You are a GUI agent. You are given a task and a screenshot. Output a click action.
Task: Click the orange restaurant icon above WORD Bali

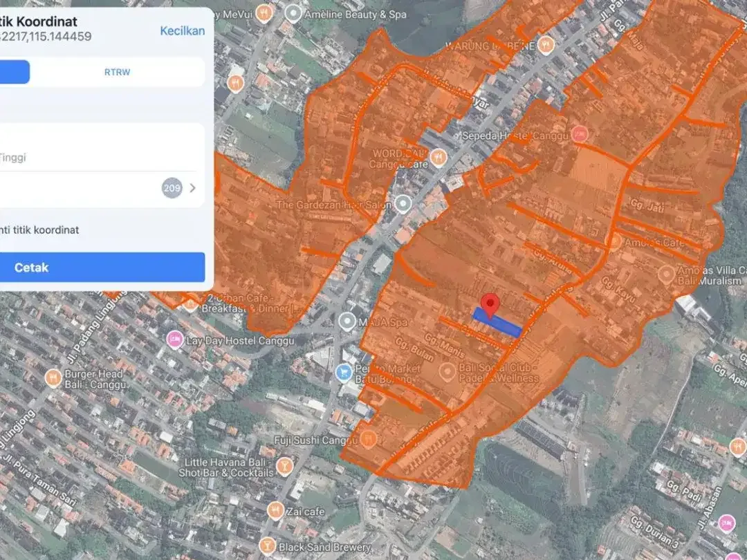[235, 84]
